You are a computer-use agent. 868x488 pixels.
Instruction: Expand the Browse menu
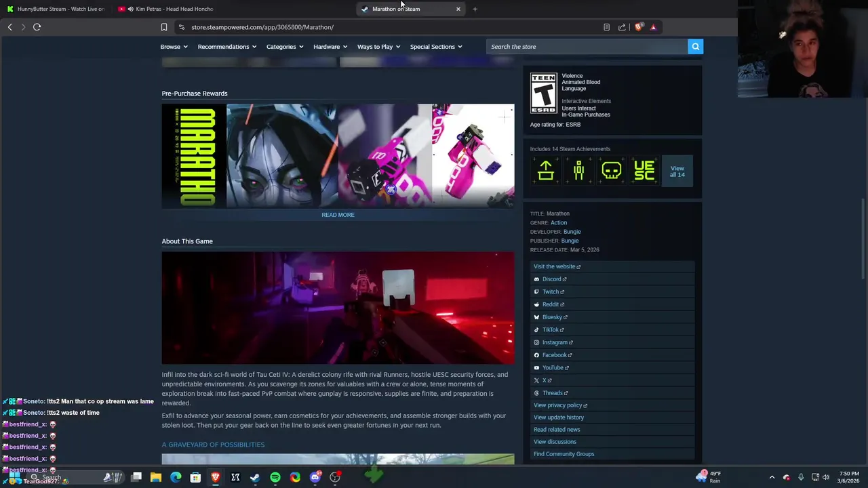click(174, 47)
